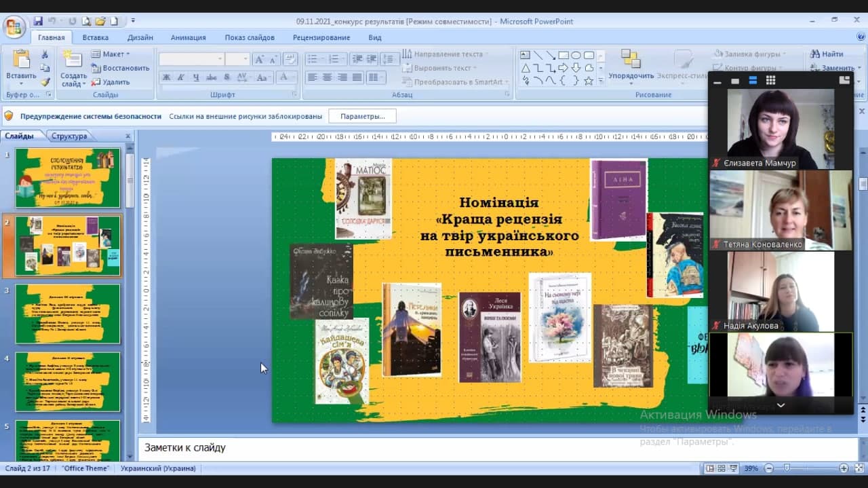The image size is (868, 488).
Task: Toggle center text alignment
Action: (x=327, y=77)
